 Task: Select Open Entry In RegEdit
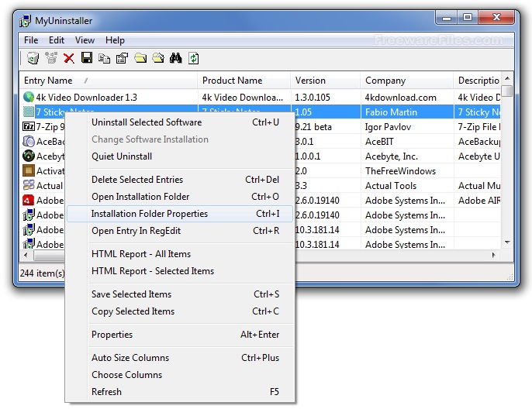coord(180,231)
